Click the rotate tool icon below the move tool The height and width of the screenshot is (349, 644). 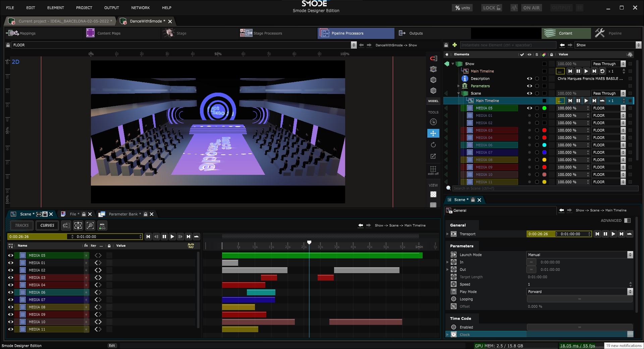pyautogui.click(x=433, y=145)
